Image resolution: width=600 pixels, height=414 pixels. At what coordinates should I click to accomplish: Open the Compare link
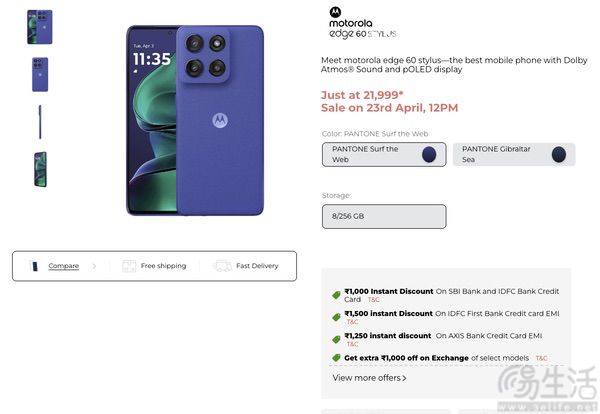pos(64,266)
